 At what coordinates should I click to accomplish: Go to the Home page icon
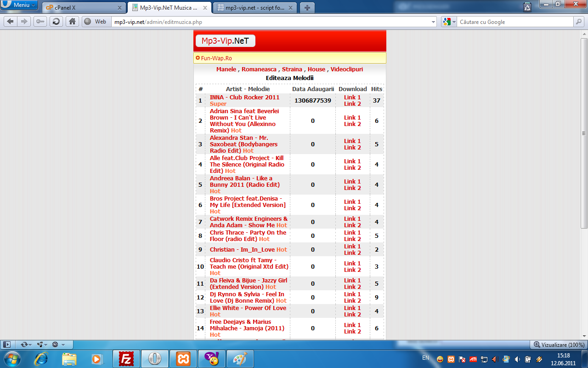72,22
